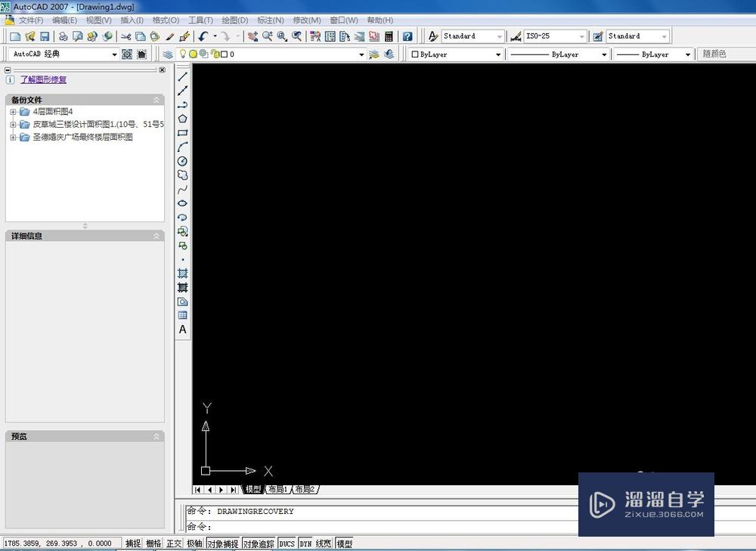Collapse the 备份文件 panel section

(x=156, y=100)
